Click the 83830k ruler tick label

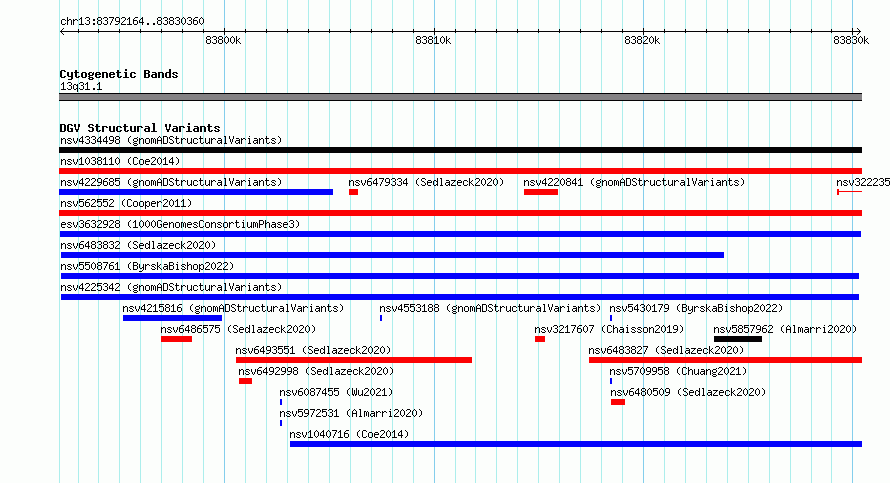[851, 40]
